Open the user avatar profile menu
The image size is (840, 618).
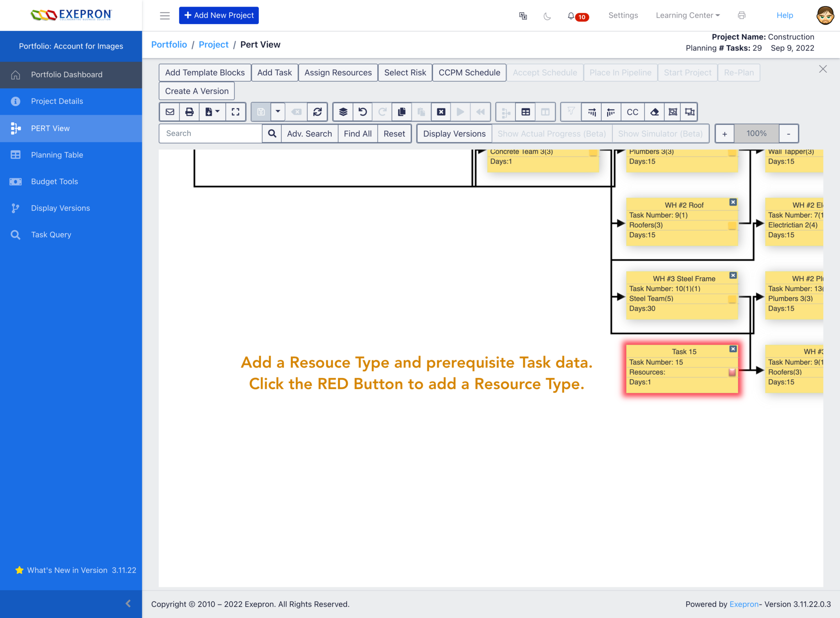coord(825,16)
